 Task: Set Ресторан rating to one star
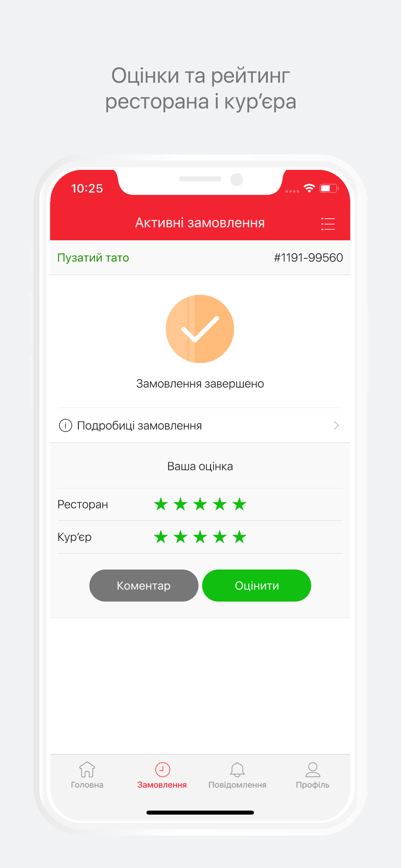tap(161, 504)
